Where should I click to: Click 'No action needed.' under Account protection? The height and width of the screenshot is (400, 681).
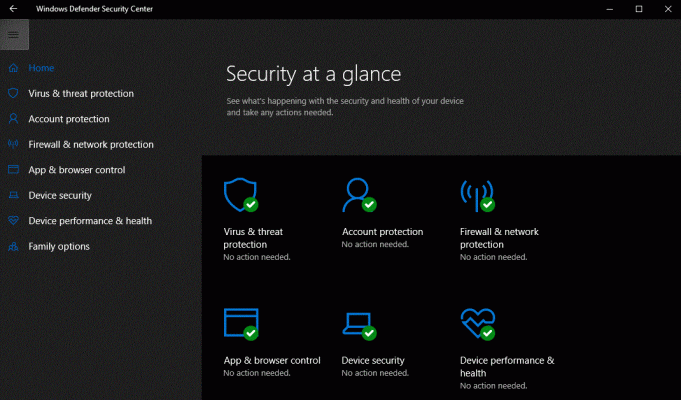tap(375, 244)
